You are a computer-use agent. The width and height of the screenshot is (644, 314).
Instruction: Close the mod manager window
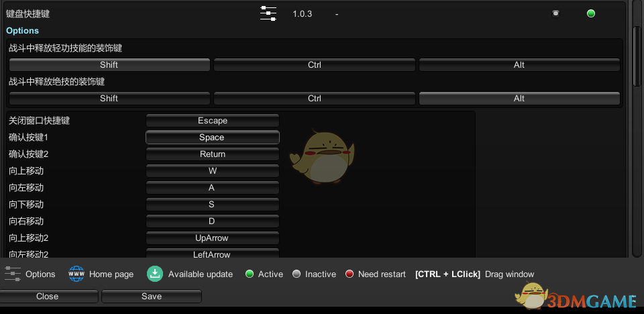[x=47, y=297]
